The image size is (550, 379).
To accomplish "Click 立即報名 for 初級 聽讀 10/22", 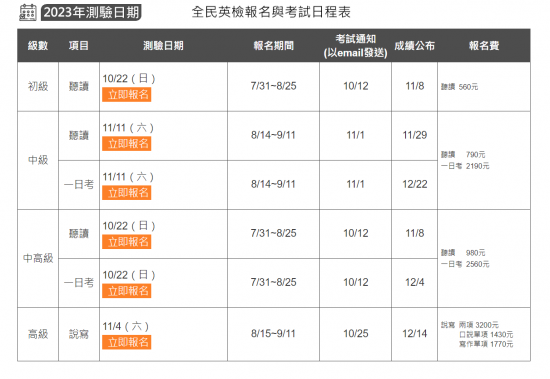I will (x=127, y=95).
